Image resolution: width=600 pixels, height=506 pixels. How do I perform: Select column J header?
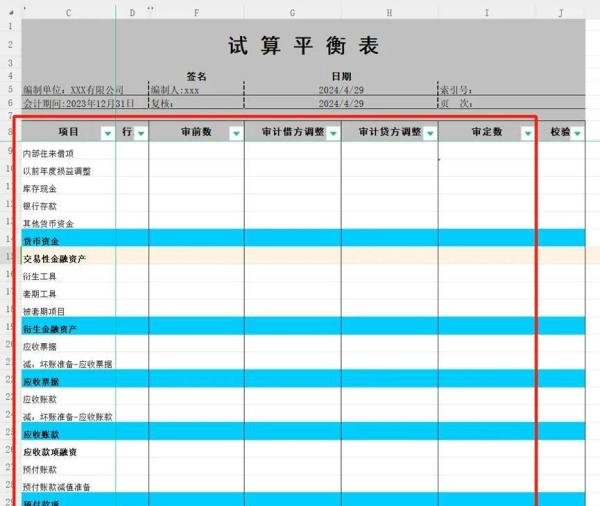tap(561, 13)
